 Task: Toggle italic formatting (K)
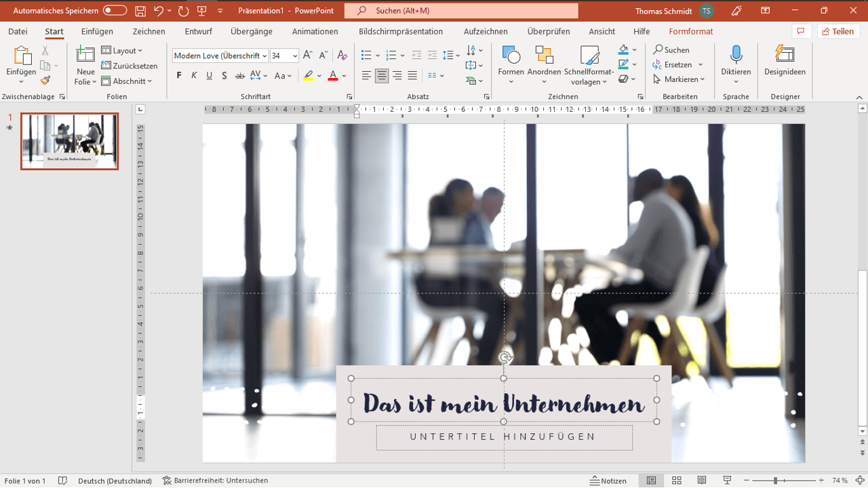(194, 76)
